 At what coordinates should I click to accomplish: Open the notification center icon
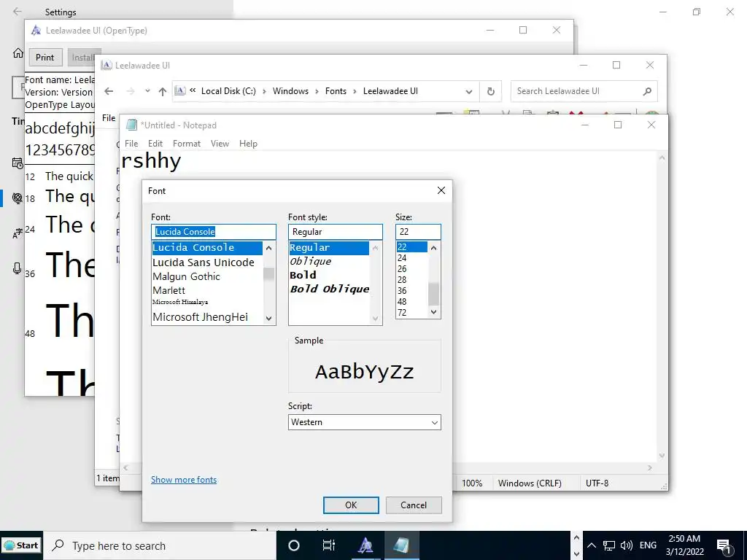pos(724,545)
